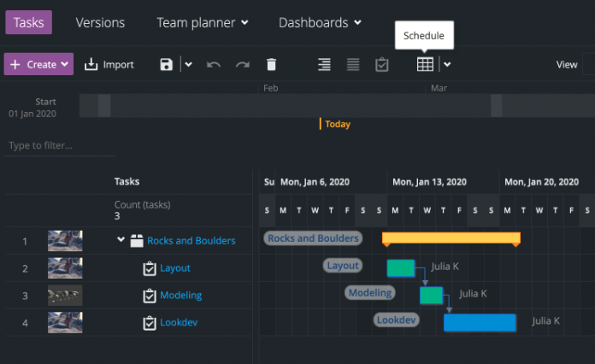Screen dimensions: 595x364
Task: Click the Delete trash can icon
Action: (272, 65)
